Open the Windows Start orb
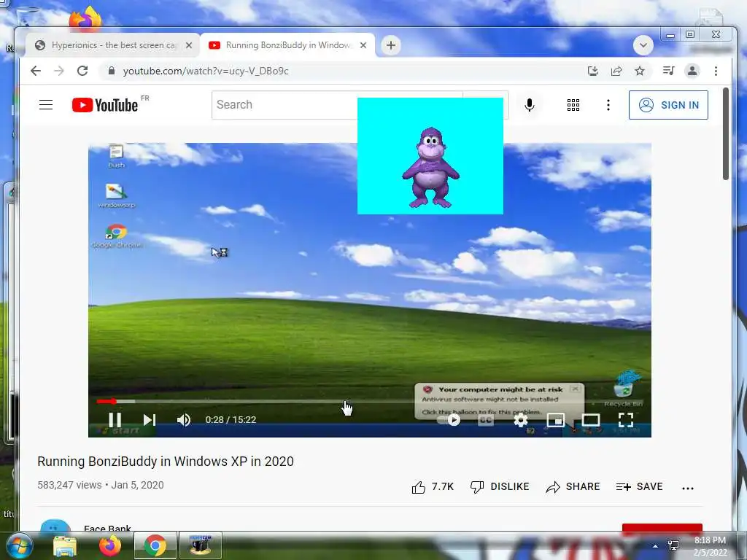The height and width of the screenshot is (560, 747). tap(19, 545)
